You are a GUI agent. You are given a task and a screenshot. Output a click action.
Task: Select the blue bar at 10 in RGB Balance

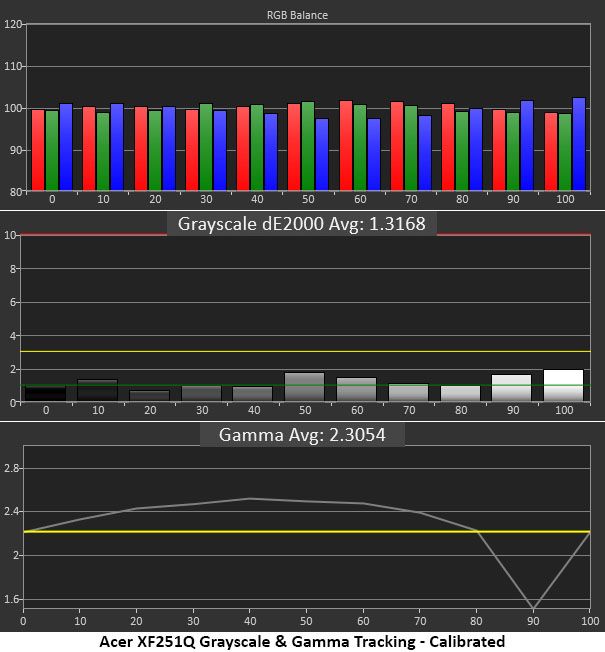(117, 147)
